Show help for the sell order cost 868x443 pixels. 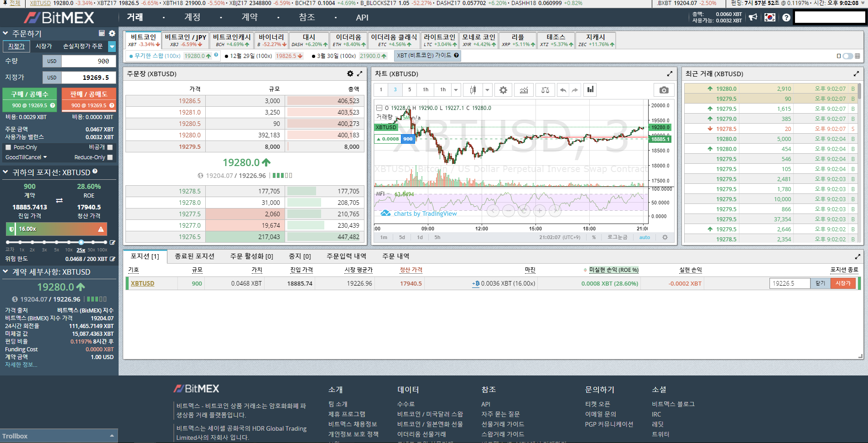tap(112, 105)
